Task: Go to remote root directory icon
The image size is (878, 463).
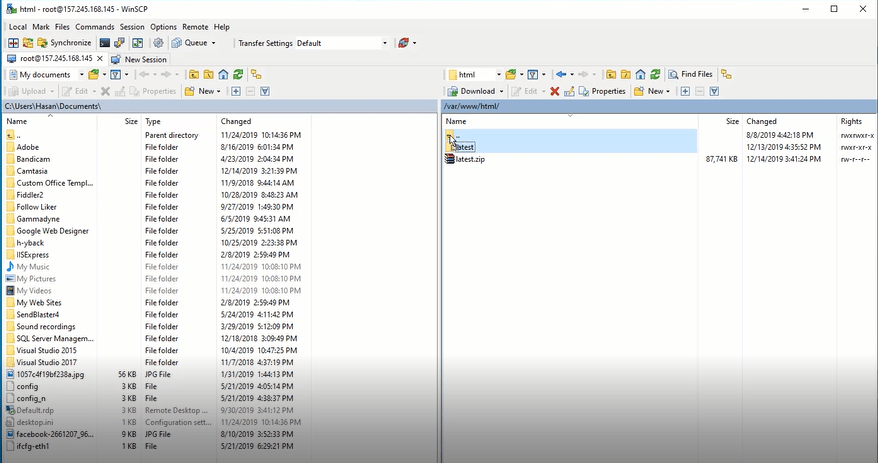Action: [625, 74]
